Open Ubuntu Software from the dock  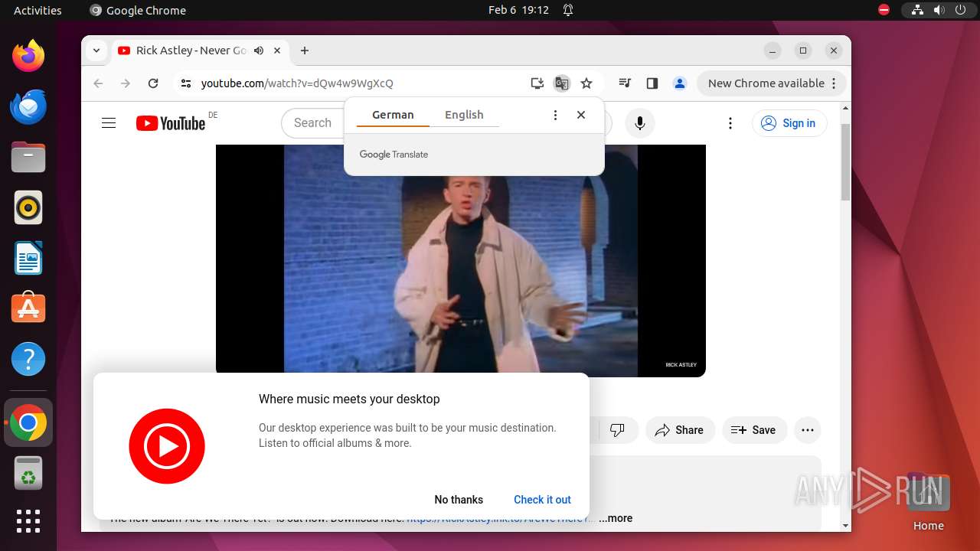point(28,308)
